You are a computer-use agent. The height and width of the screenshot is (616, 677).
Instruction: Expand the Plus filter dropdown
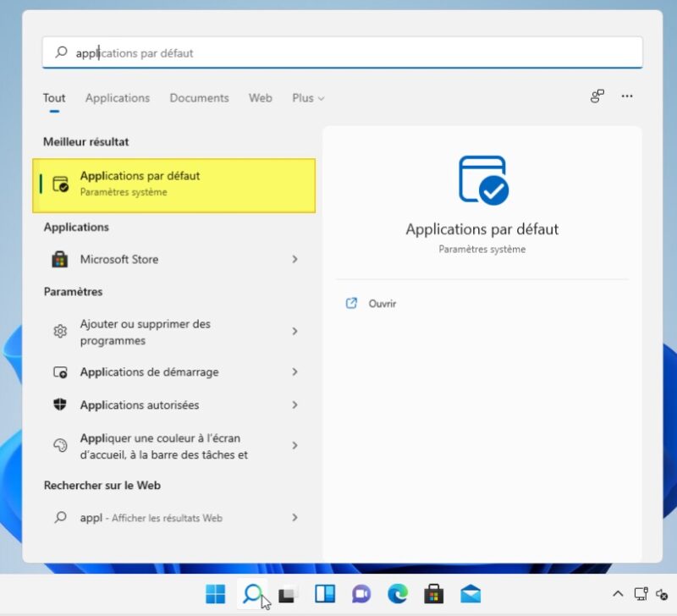(x=308, y=98)
